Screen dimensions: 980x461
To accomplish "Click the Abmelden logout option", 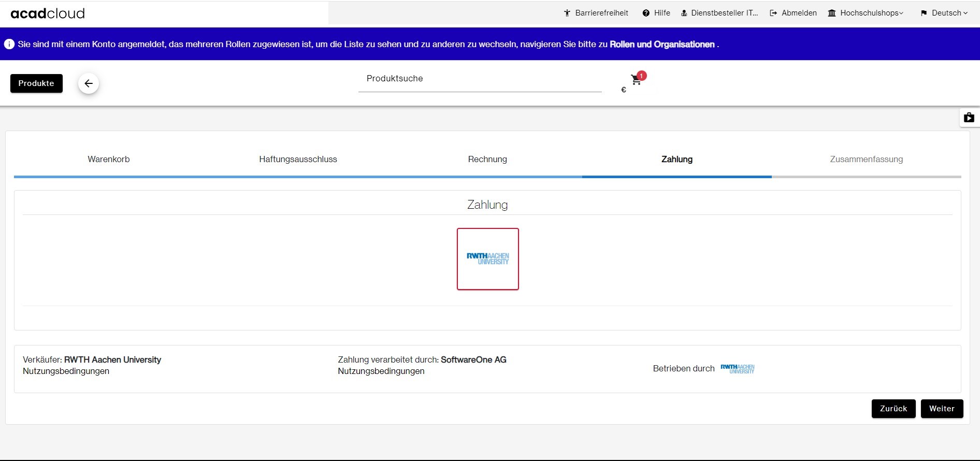I will point(793,13).
